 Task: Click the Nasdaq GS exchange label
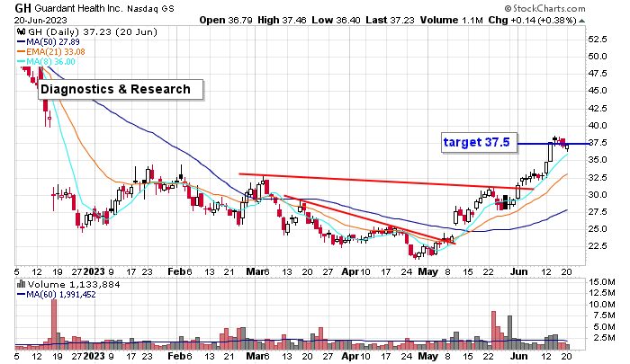(x=150, y=8)
